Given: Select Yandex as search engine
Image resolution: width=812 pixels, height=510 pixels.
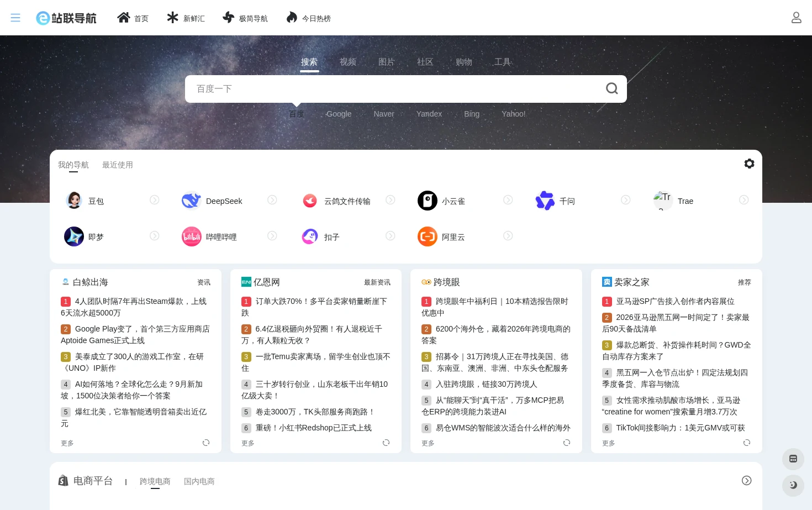Looking at the screenshot, I should tap(429, 114).
